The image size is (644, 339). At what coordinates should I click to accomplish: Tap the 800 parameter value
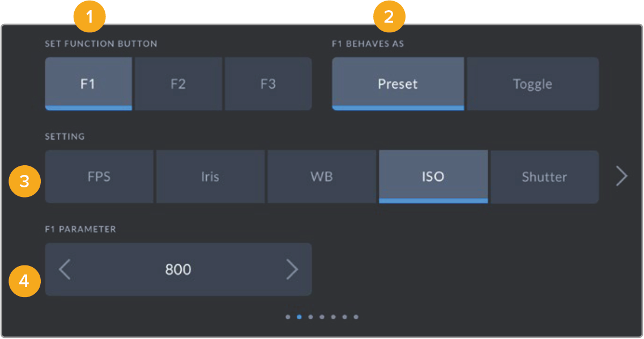[178, 270]
